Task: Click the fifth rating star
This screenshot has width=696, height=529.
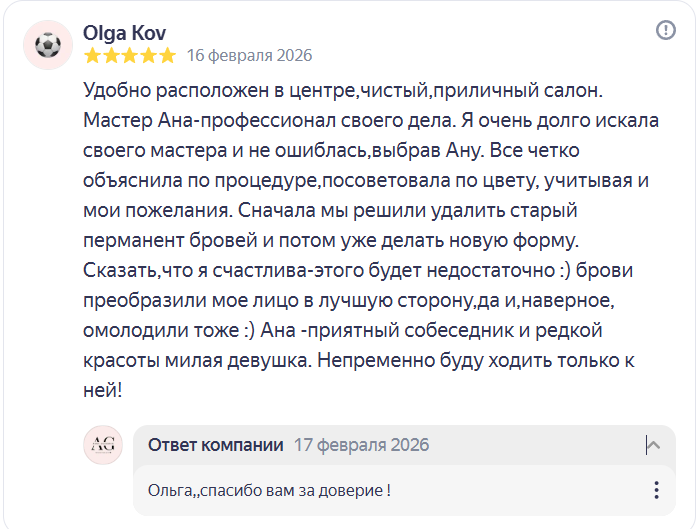Action: (x=167, y=55)
